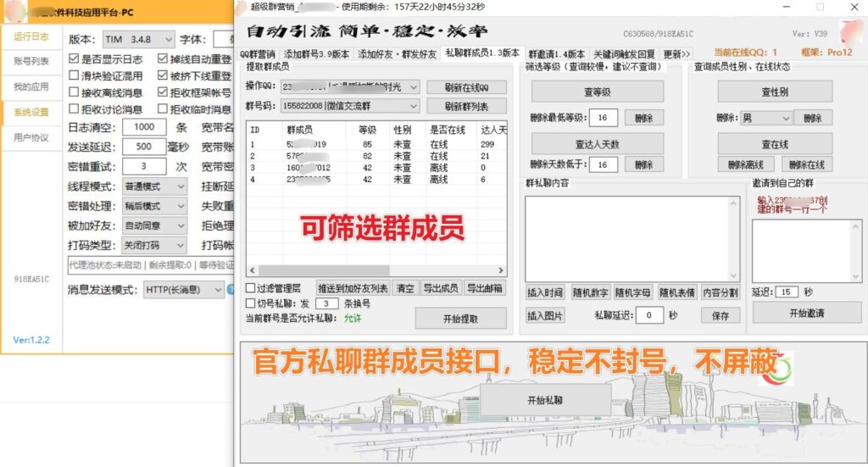Viewport: 868px width, 467px height.
Task: Click the avatar image near Ver: V39
Action: coord(851,33)
